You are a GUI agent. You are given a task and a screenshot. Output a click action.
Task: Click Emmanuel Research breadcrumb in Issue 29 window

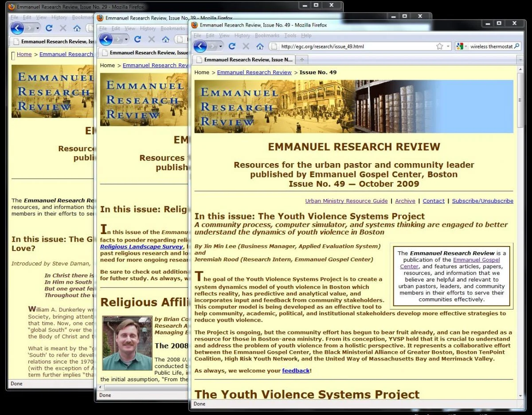click(67, 54)
